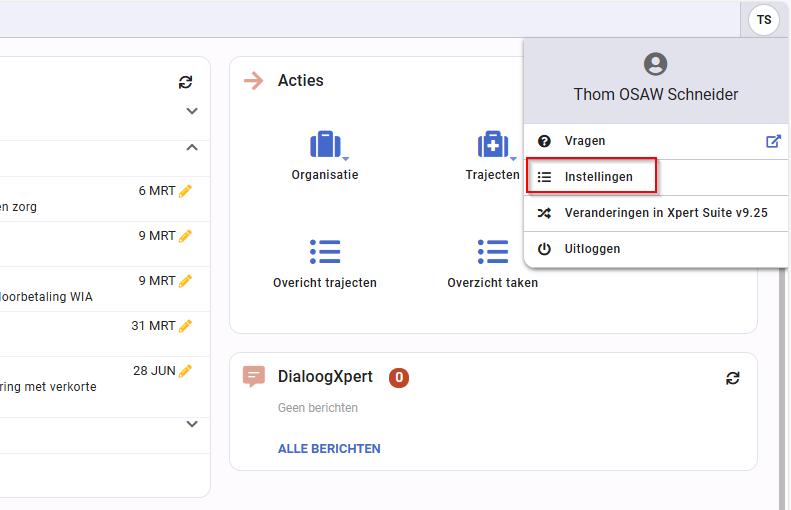This screenshot has width=791, height=510.
Task: Expand the top chevron-down section
Action: point(192,111)
